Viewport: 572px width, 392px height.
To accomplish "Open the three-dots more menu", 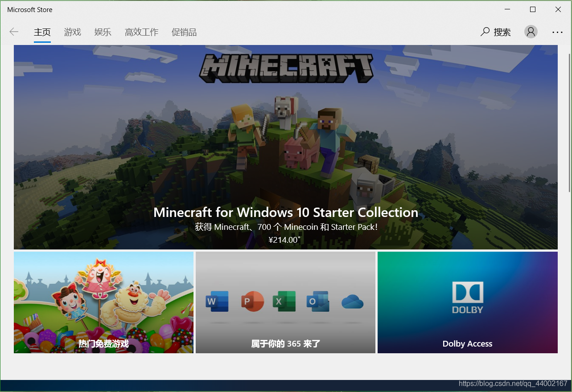I will (x=557, y=32).
